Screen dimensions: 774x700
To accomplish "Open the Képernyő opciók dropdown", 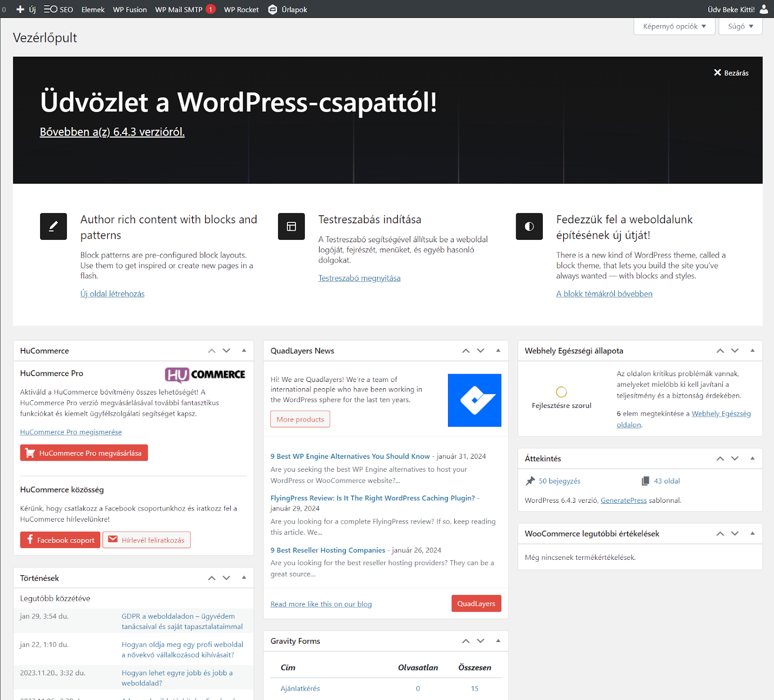I will point(674,26).
